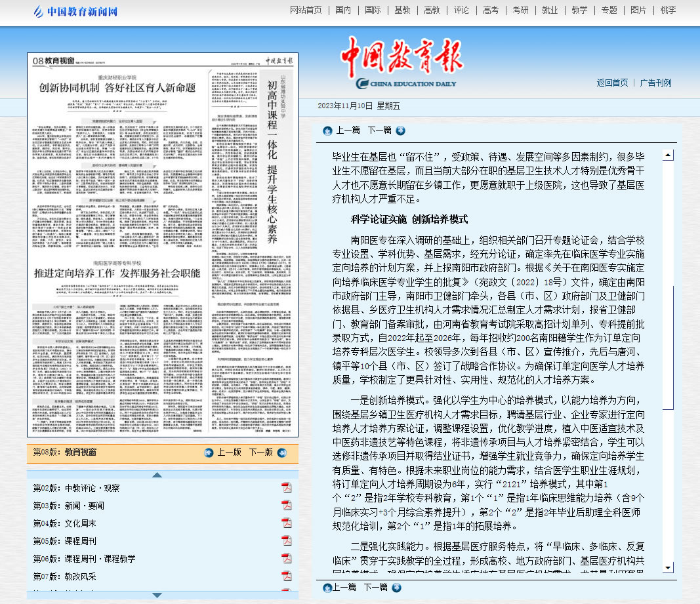
Task: Go to the 国内 section
Action: coord(343,10)
